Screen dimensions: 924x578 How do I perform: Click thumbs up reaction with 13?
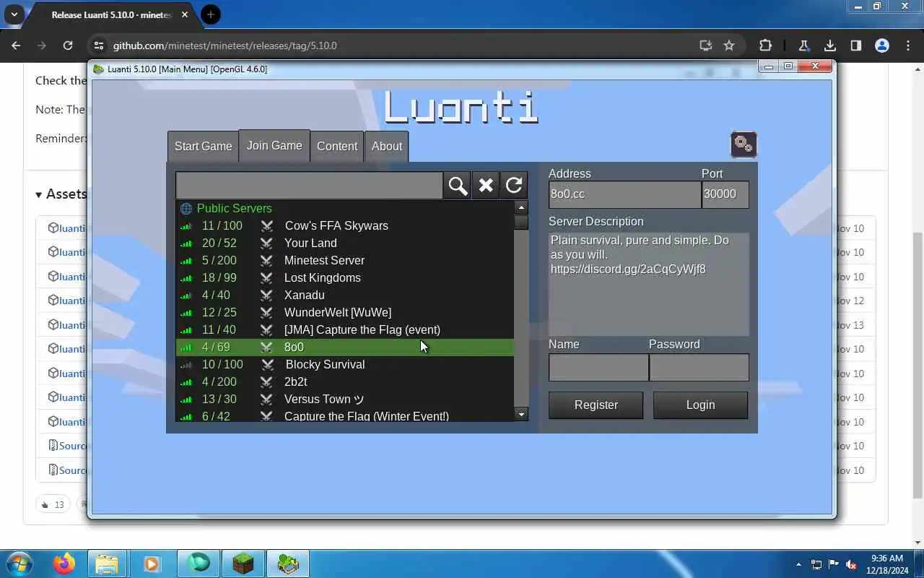[53, 504]
